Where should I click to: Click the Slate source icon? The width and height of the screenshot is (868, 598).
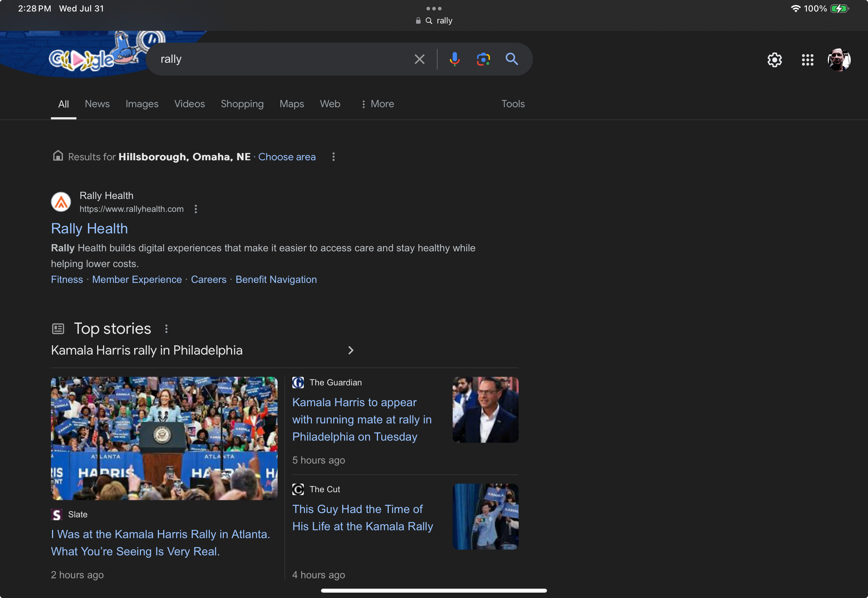pyautogui.click(x=57, y=514)
